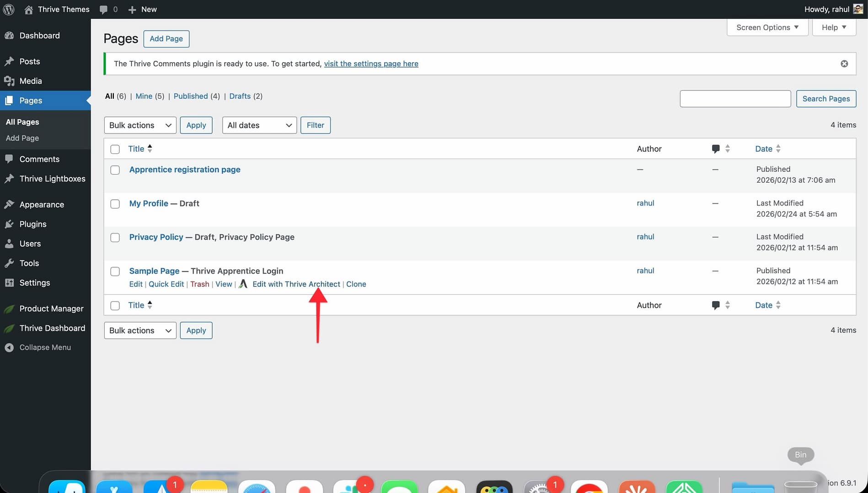Click the Collapse Menu arrow icon
Screen dimensions: 868x493
(9, 348)
